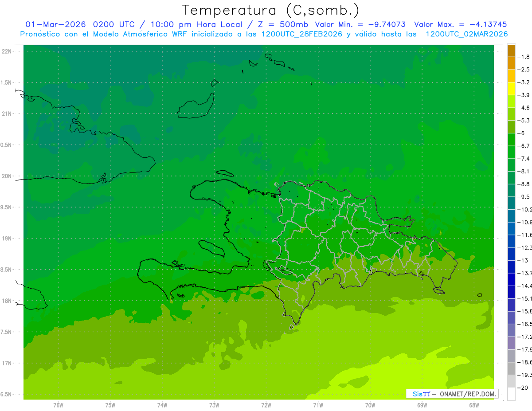
Task: Select the "1200UTC_28FEB2026" initialization time
Action: point(302,34)
